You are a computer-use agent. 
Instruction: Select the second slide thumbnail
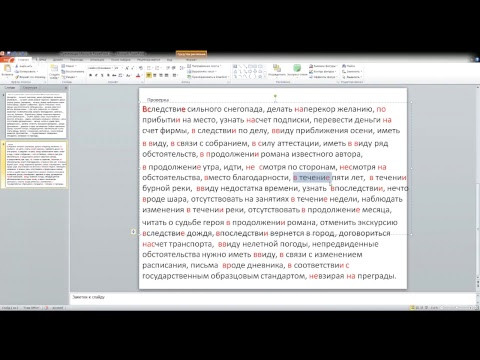36,163
